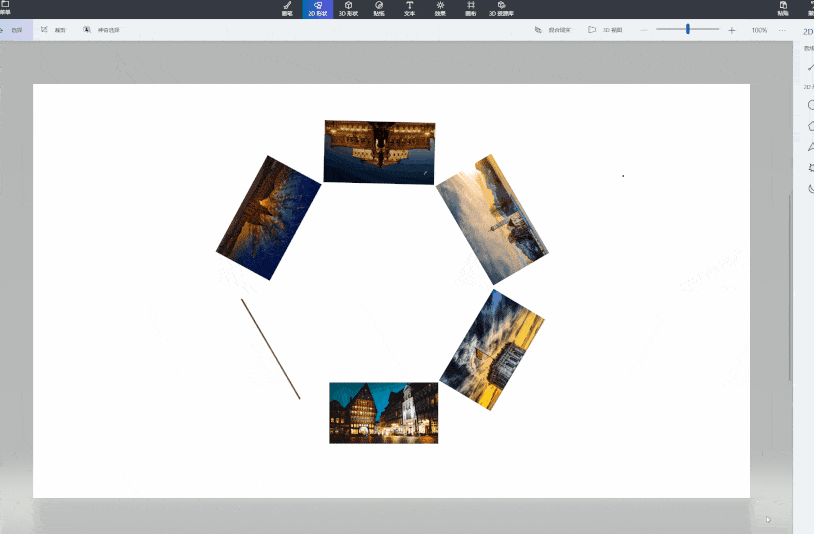Viewport: 814px width, 534px height.
Task: Select the tilted night harbor photo at left
Action: 268,217
